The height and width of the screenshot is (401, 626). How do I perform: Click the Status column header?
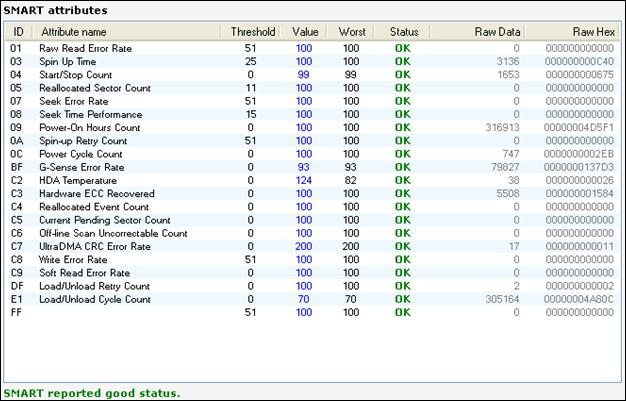[x=402, y=31]
